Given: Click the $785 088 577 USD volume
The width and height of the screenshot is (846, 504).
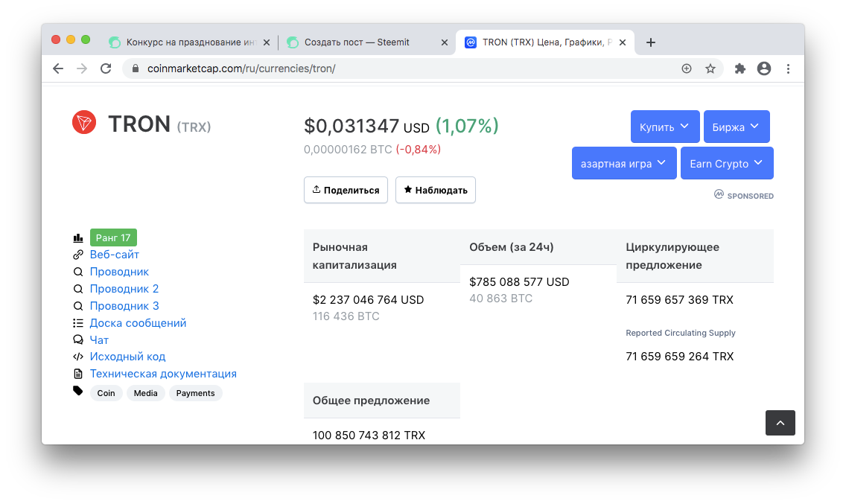Looking at the screenshot, I should pyautogui.click(x=519, y=281).
